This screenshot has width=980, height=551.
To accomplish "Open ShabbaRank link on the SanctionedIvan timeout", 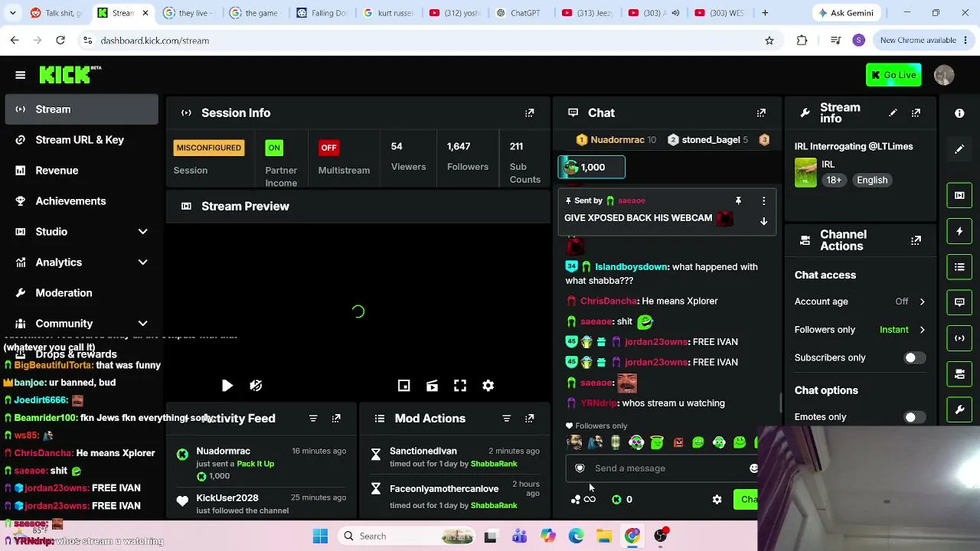I will 494,464.
